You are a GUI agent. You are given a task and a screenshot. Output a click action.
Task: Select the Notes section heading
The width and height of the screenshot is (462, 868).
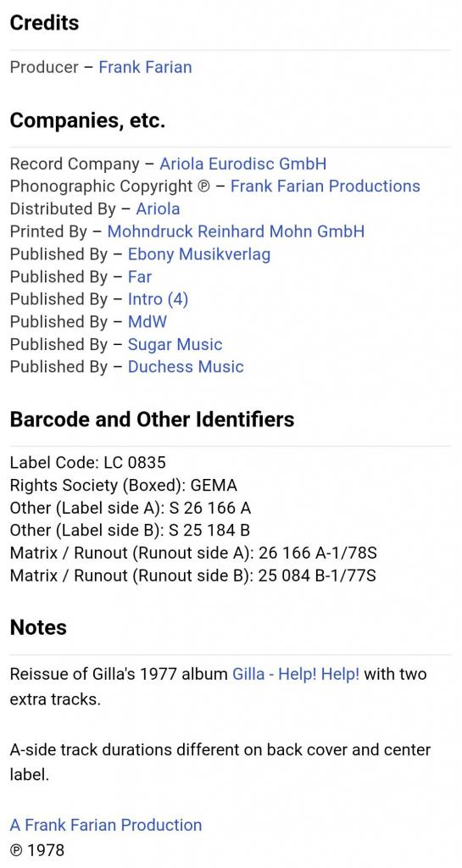click(38, 628)
